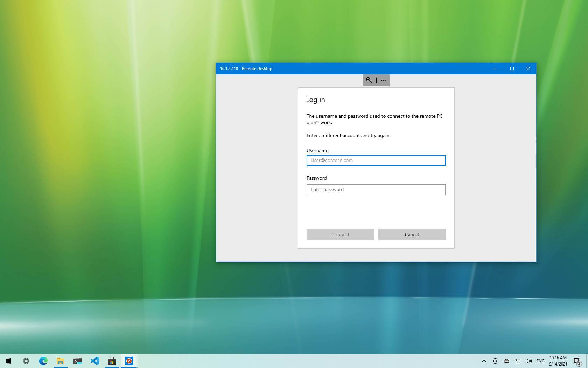
Task: Open the more options ellipsis in connection bar
Action: point(384,80)
